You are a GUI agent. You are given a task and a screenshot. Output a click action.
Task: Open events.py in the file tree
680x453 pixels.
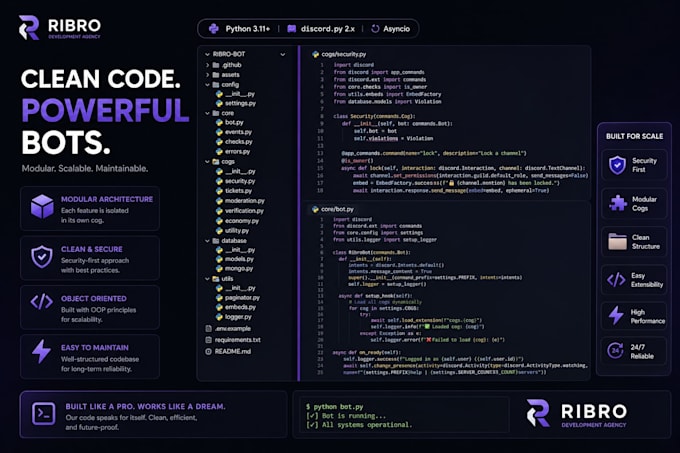(238, 132)
